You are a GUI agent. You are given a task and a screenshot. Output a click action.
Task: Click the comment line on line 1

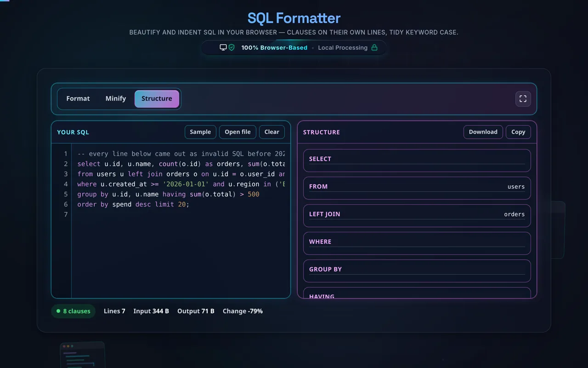[181, 154]
